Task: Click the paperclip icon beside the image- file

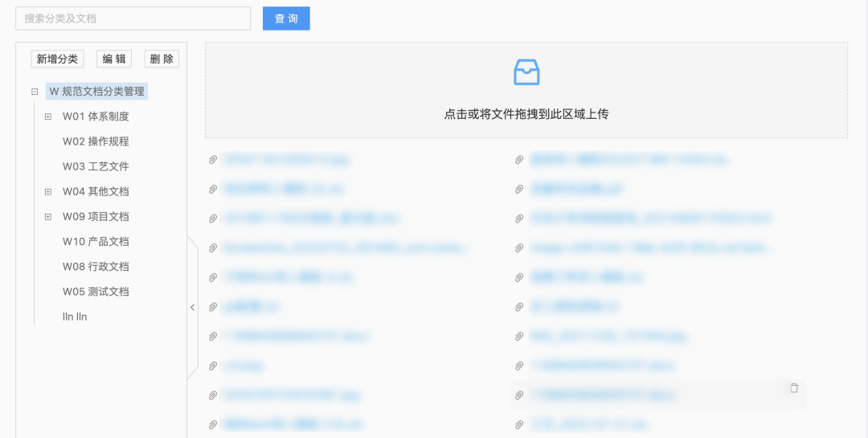Action: [519, 248]
